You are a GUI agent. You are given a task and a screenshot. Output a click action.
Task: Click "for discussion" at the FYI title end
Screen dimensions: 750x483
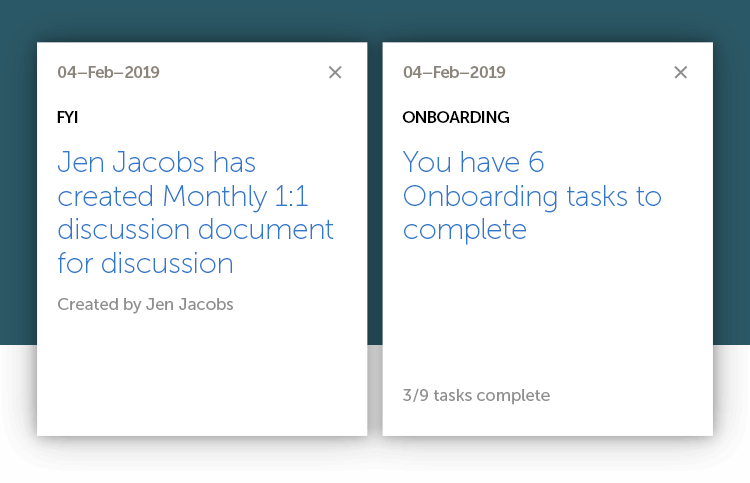click(x=145, y=263)
